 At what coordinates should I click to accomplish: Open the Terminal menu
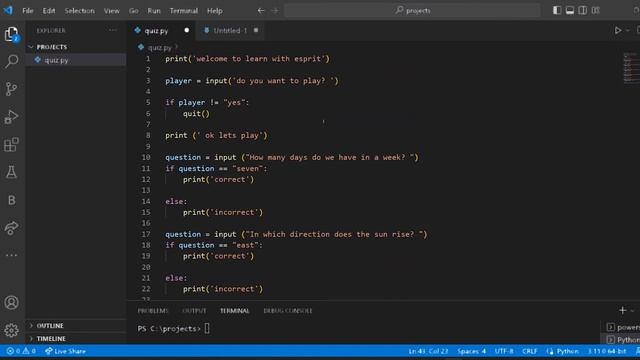point(184,11)
